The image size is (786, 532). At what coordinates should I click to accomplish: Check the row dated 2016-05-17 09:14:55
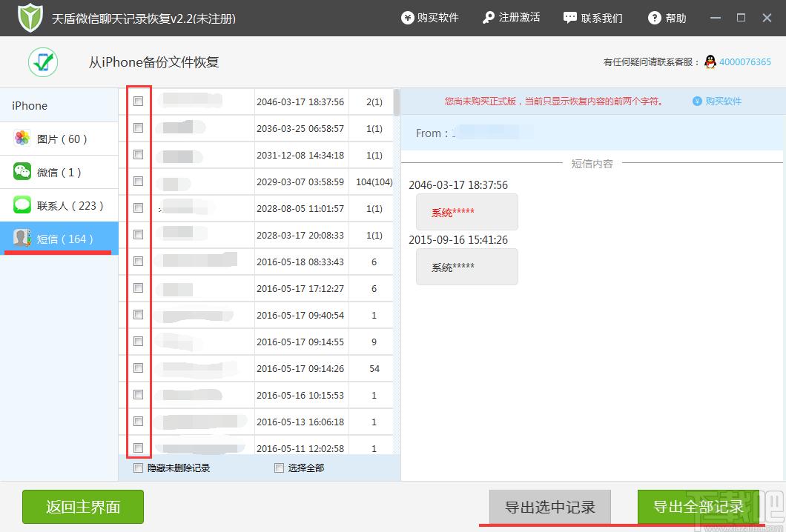coord(139,341)
